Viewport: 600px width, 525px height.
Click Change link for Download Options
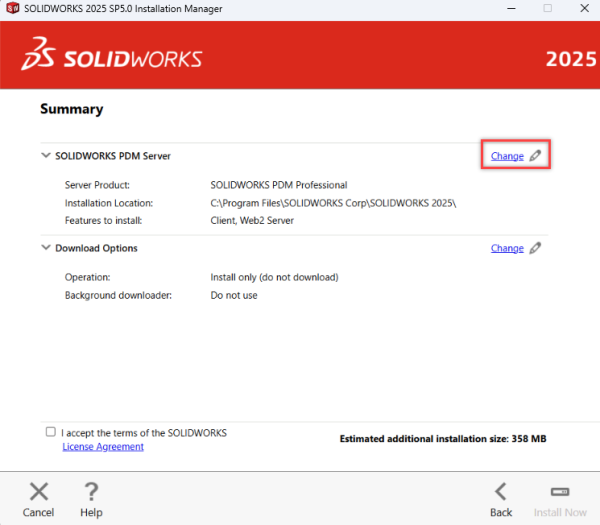(x=507, y=248)
